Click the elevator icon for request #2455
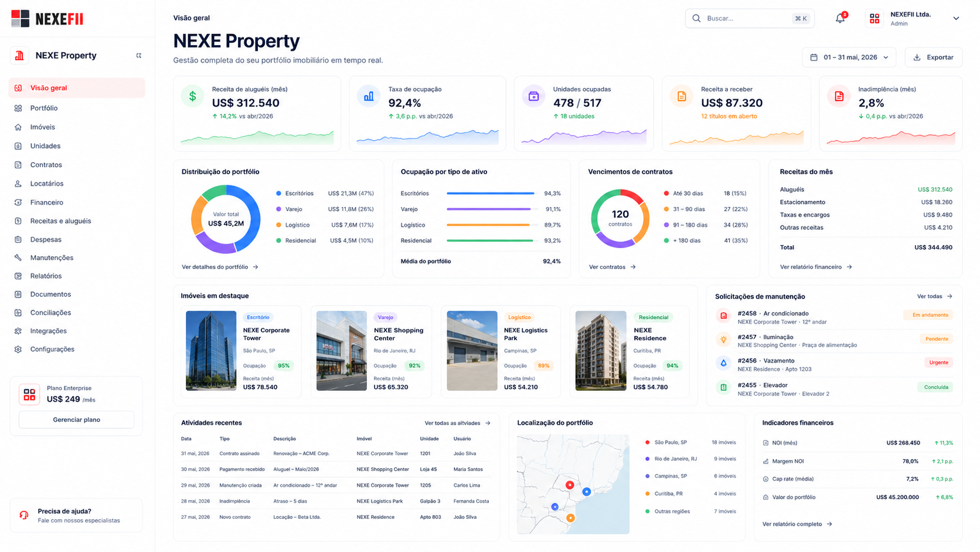Screen dimensions: 980x552 pyautogui.click(x=723, y=387)
